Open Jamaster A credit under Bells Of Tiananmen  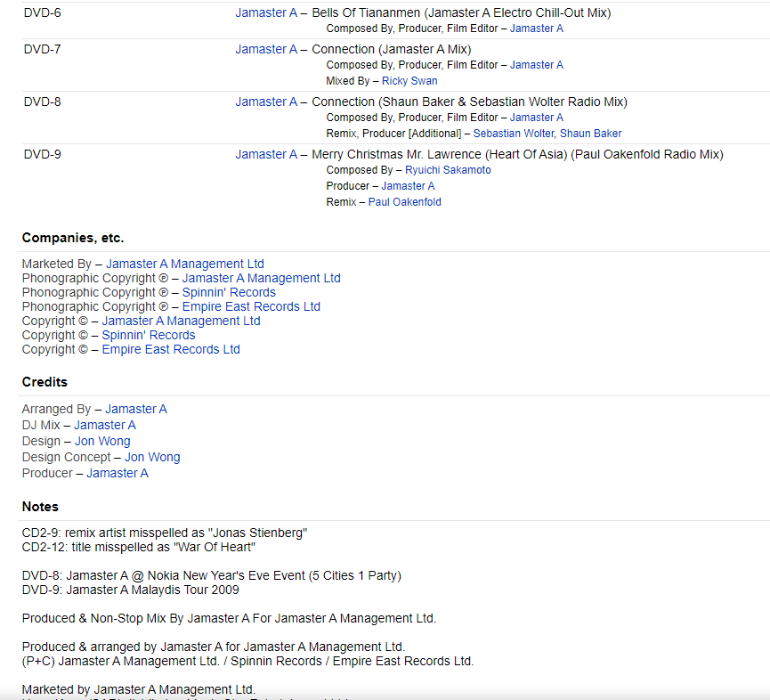[536, 28]
